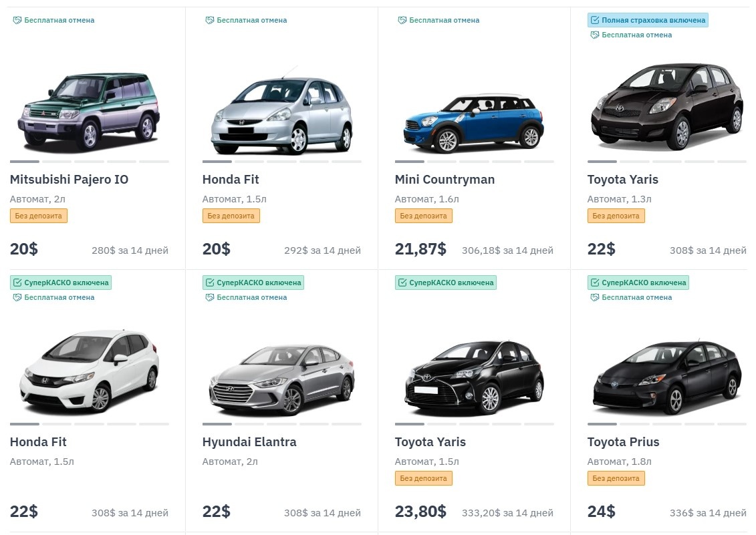Click the 'Mini Countryman' title link

coord(445,179)
